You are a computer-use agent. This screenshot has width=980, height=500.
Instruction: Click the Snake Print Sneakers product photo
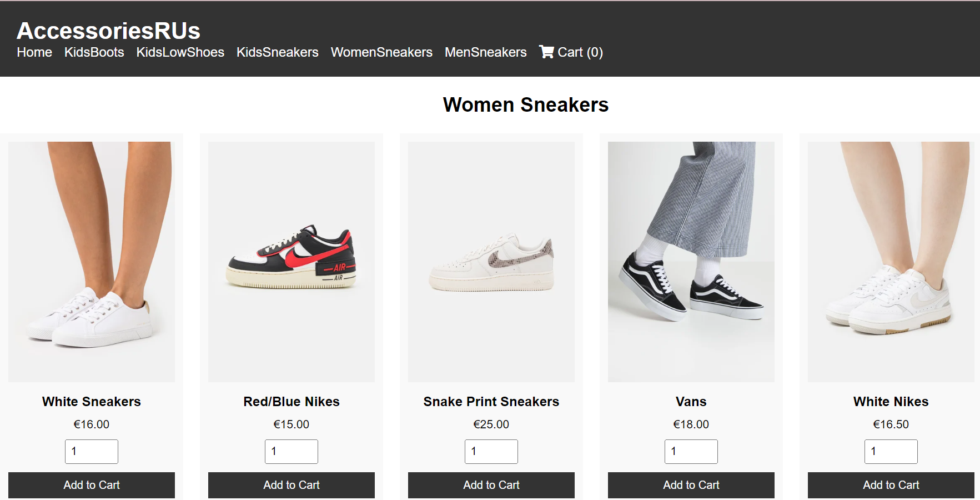(x=491, y=261)
